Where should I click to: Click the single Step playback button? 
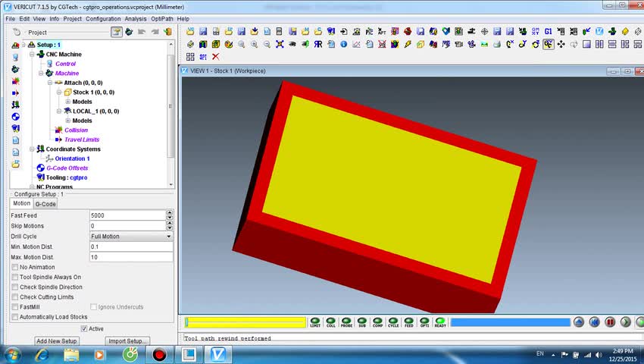point(626,322)
